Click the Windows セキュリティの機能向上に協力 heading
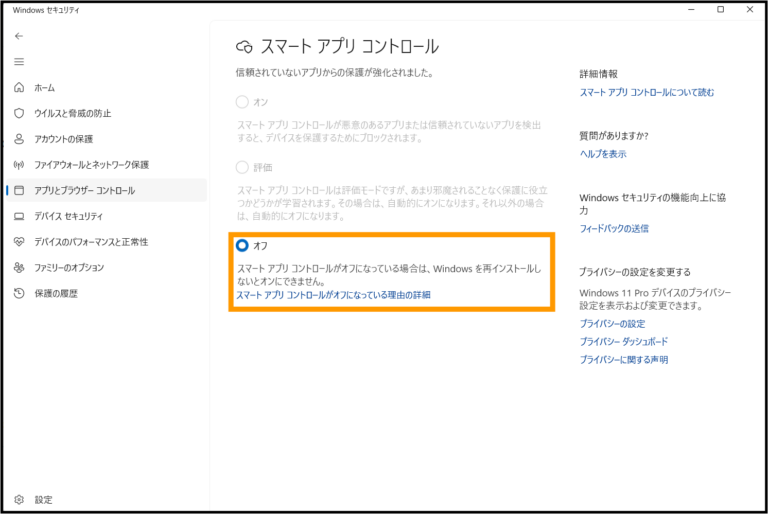Viewport: 768px width, 514px height. tap(652, 204)
